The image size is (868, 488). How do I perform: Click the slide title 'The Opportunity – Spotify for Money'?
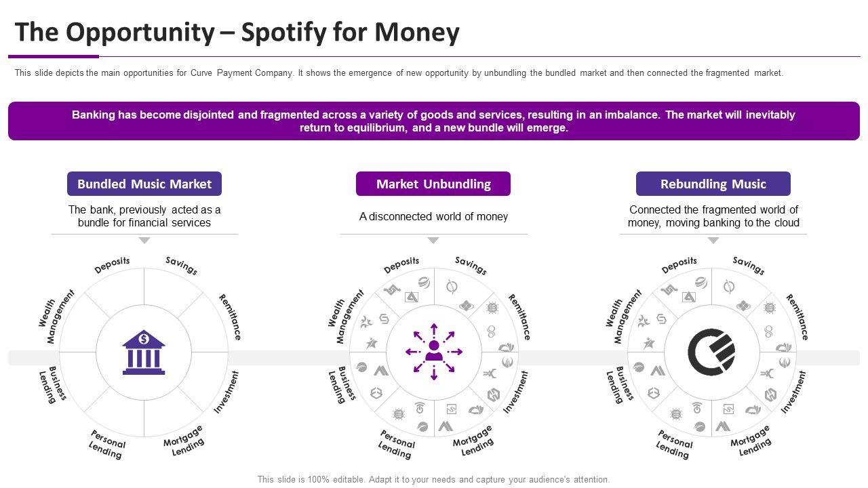(237, 32)
